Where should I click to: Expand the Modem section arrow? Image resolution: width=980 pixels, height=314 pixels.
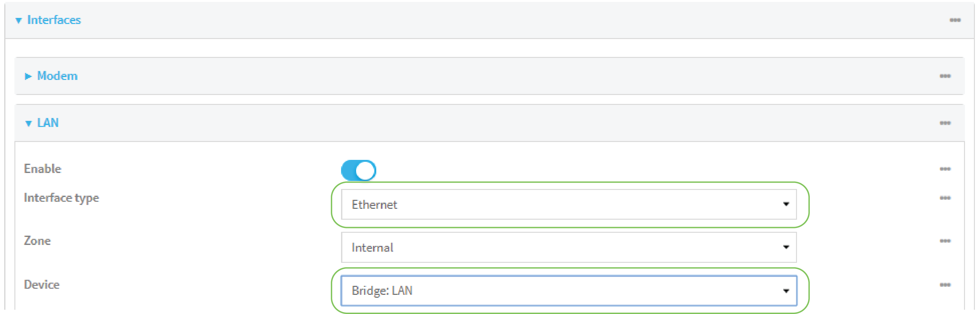pyautogui.click(x=28, y=76)
